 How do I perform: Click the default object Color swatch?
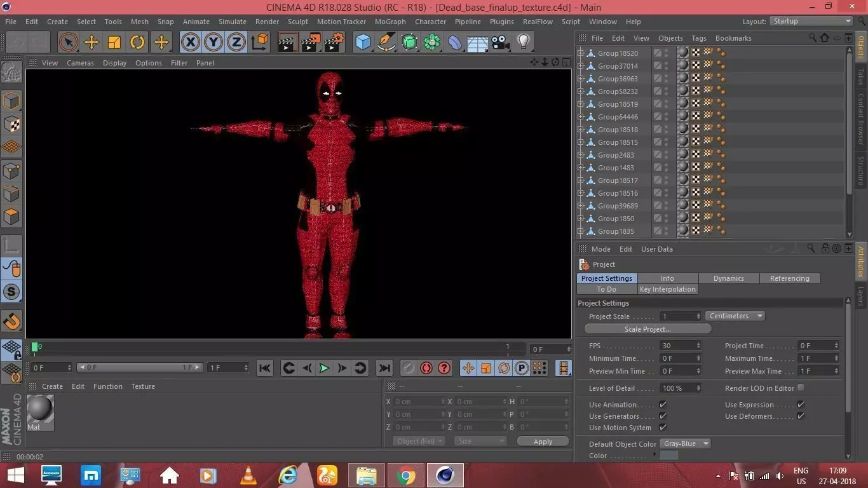point(668,456)
